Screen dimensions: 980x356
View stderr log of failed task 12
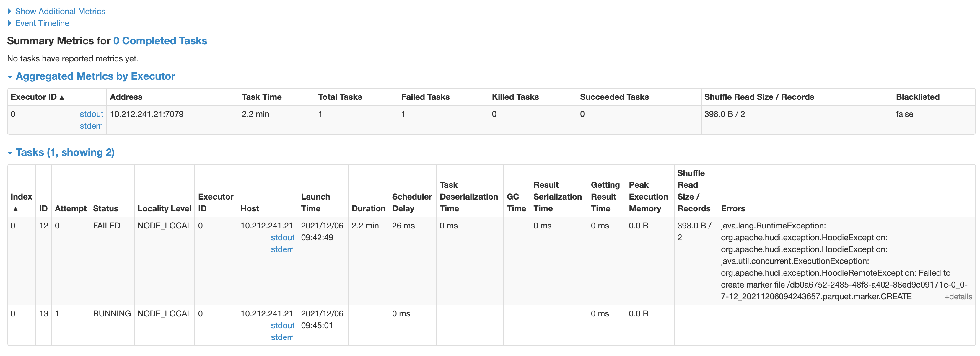coord(281,249)
